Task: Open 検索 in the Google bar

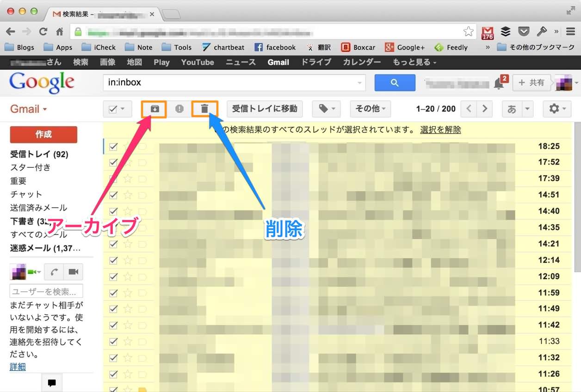Action: tap(80, 62)
